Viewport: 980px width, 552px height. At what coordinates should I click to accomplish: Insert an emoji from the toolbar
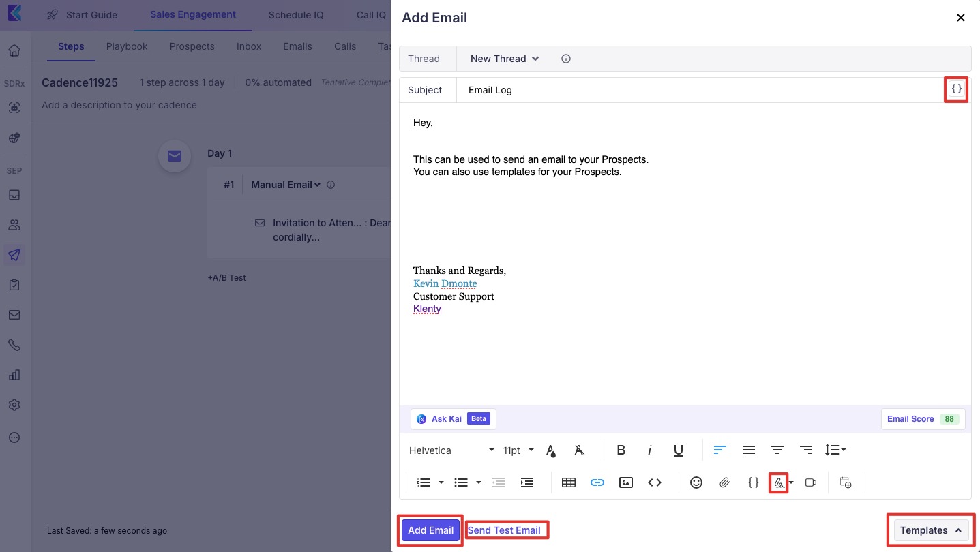coord(696,482)
